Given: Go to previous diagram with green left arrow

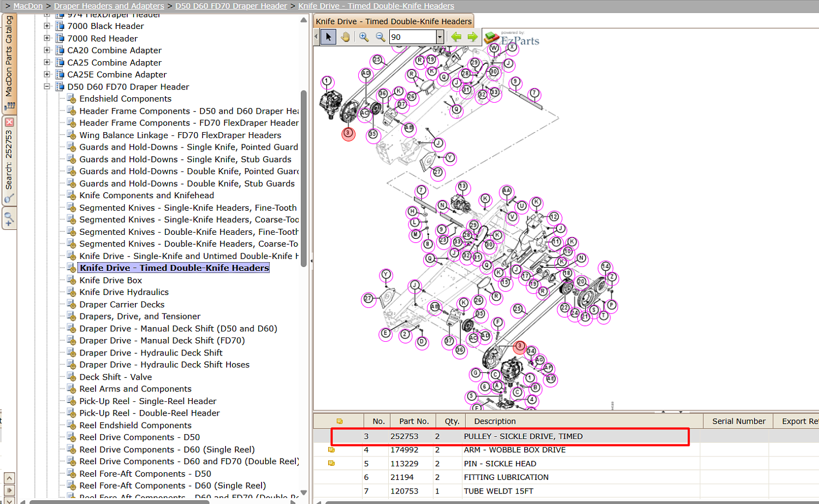Looking at the screenshot, I should coord(456,37).
